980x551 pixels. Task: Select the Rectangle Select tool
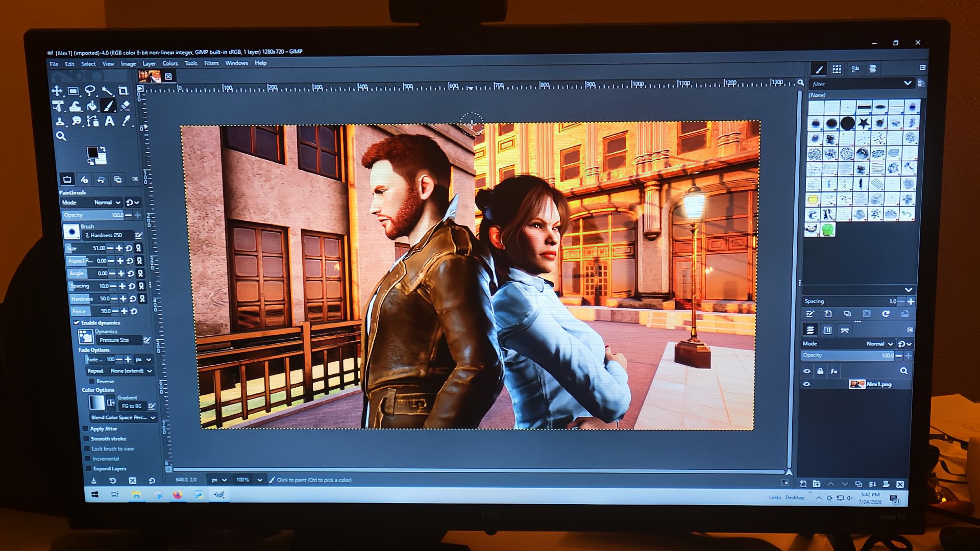click(73, 91)
